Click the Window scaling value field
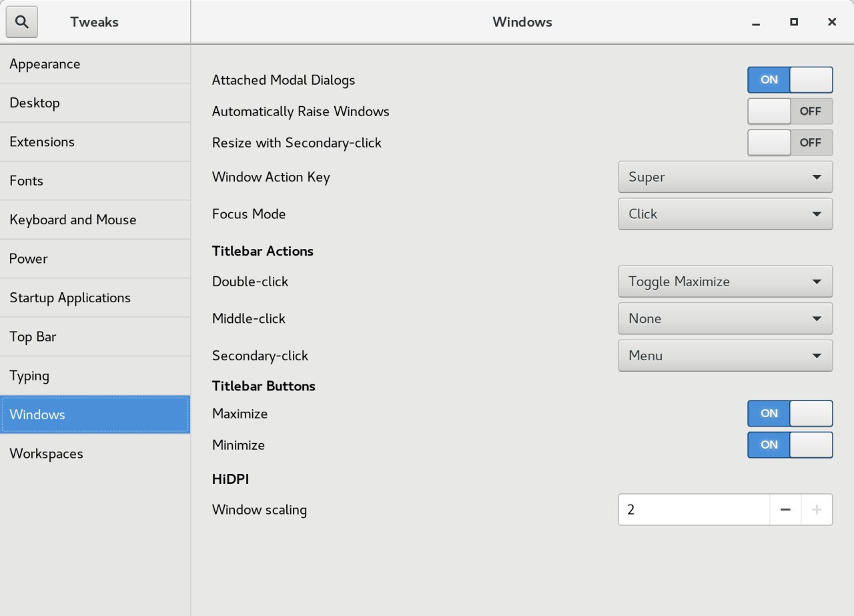This screenshot has width=854, height=616. pyautogui.click(x=694, y=510)
